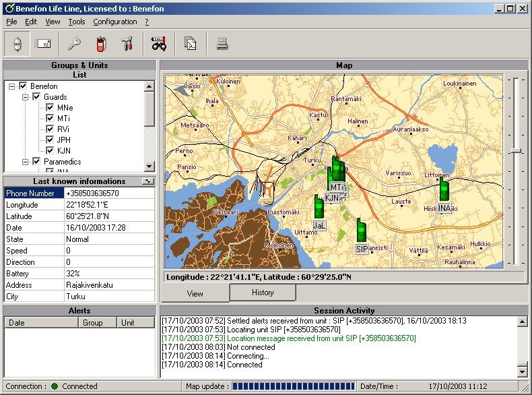Select the Phone Number row
The image size is (532, 395).
point(79,193)
